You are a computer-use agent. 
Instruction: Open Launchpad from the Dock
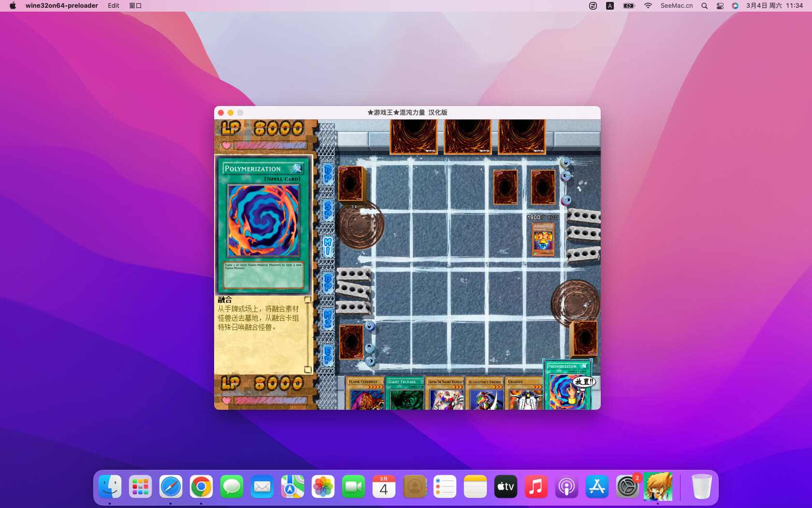pyautogui.click(x=141, y=487)
